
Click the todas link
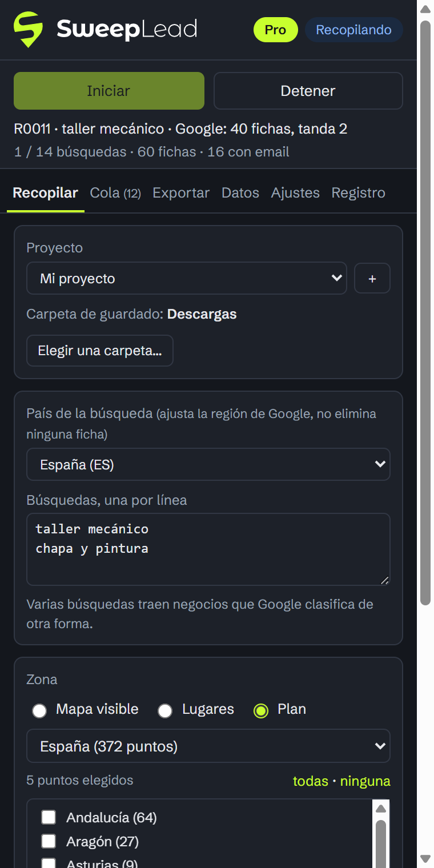click(x=311, y=781)
